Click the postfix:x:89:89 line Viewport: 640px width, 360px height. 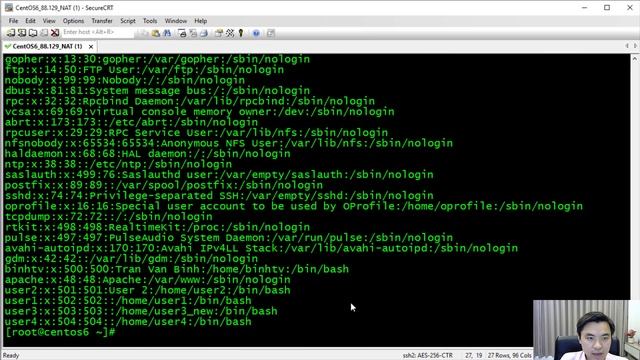pos(164,185)
